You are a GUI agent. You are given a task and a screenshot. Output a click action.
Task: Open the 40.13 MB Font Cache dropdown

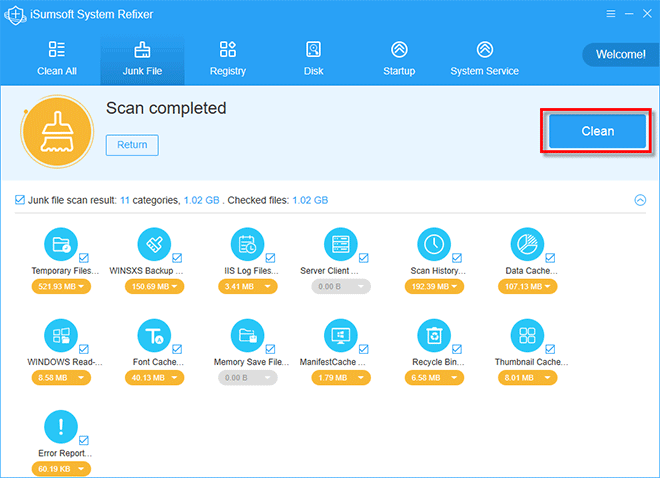pos(154,378)
